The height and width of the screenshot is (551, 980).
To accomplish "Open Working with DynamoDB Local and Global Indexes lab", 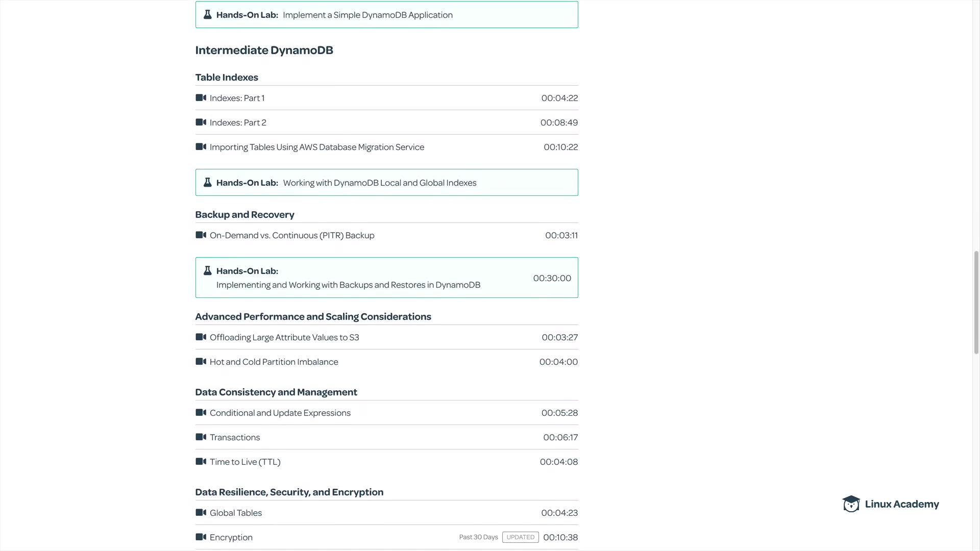I will click(379, 183).
